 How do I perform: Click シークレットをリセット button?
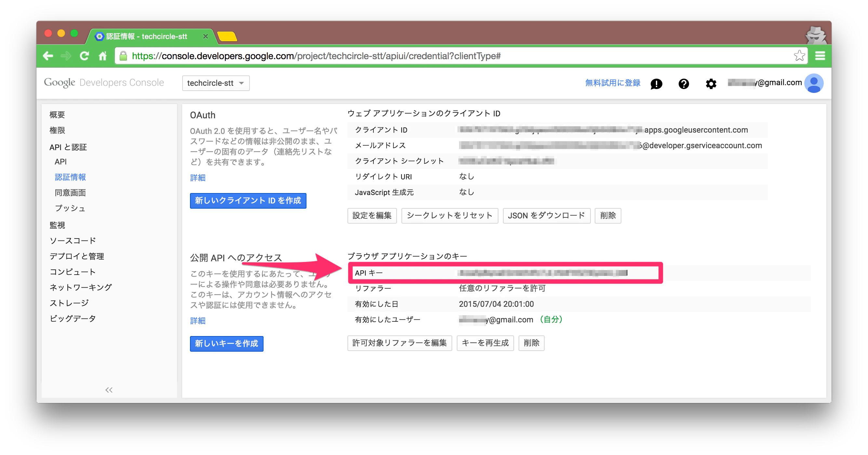[450, 215]
